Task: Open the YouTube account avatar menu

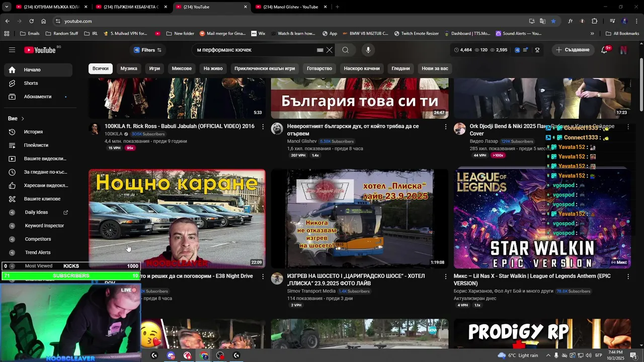Action: tap(623, 50)
